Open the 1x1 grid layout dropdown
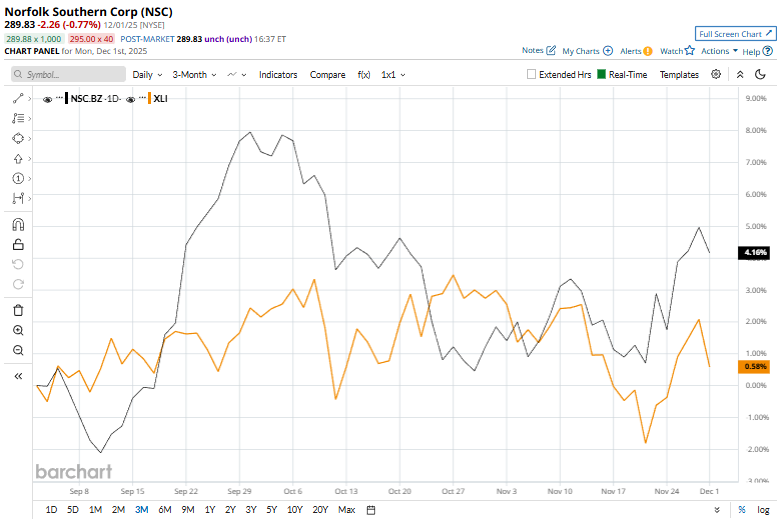Viewport: 777px width, 527px height. pyautogui.click(x=393, y=74)
